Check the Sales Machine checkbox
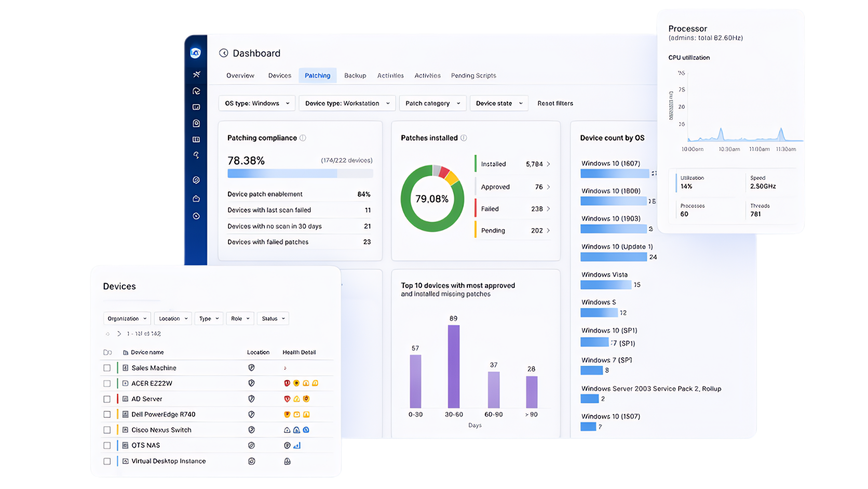Image resolution: width=868 pixels, height=489 pixels. (107, 368)
